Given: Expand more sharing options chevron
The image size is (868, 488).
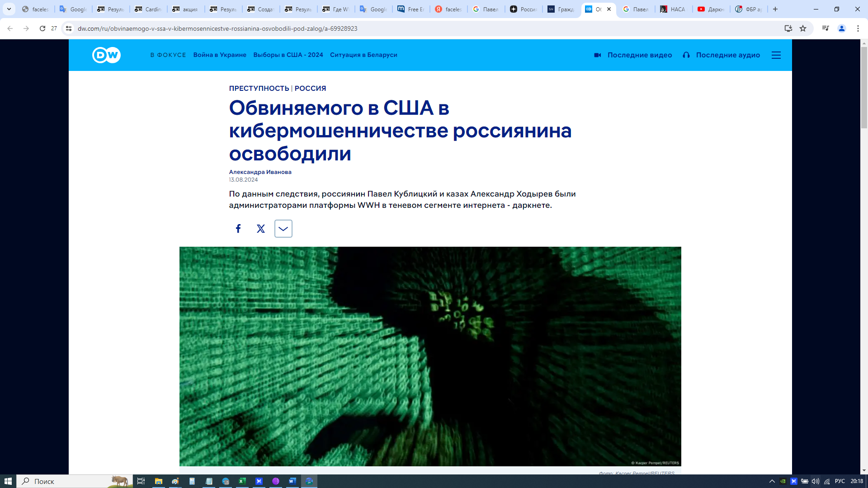Looking at the screenshot, I should tap(283, 229).
